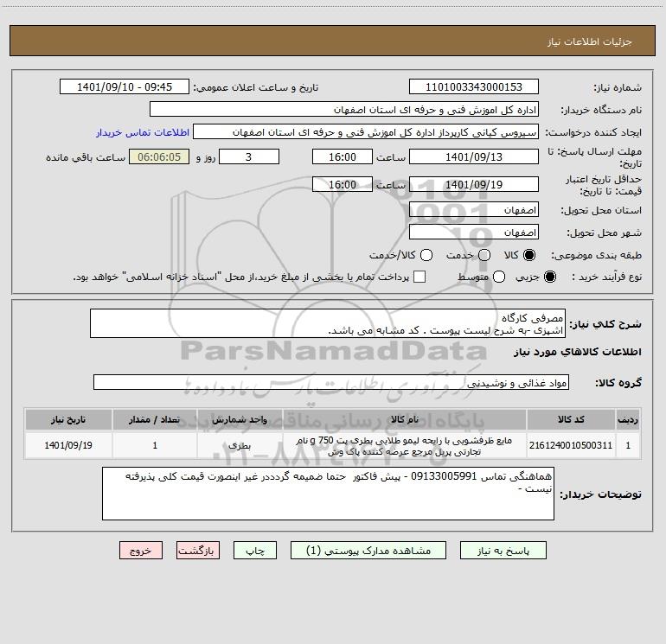Click the general need description text box
This screenshot has height=644, width=666.
tap(328, 323)
